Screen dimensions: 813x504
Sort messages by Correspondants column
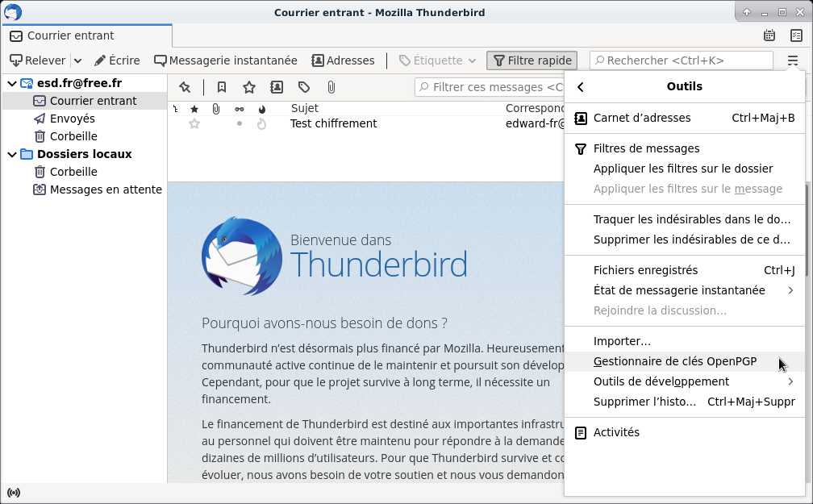[535, 108]
